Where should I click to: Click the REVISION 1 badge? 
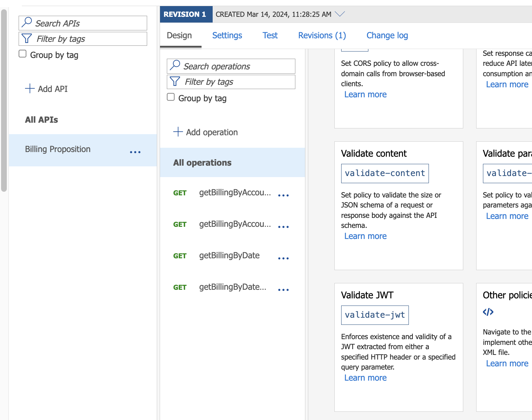pos(186,14)
